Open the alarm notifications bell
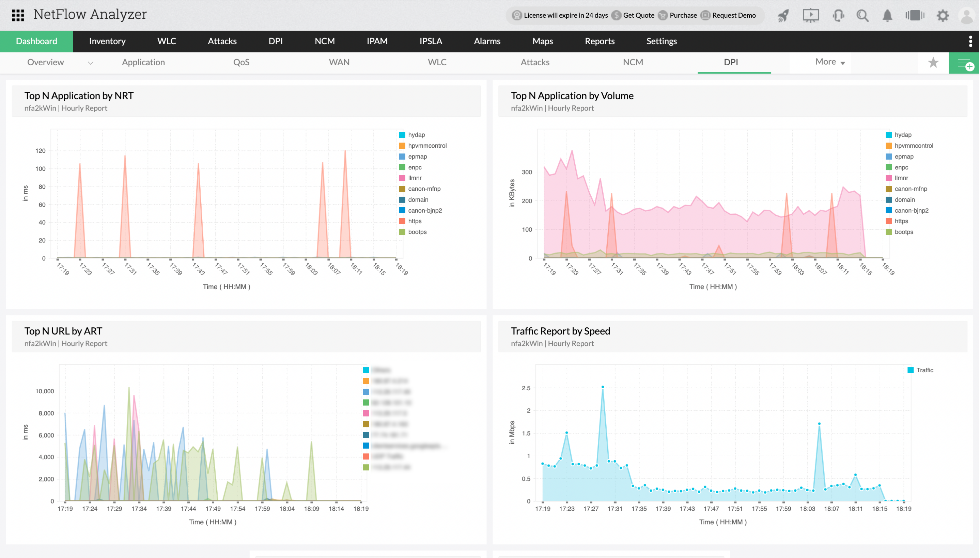The image size is (980, 558). (x=887, y=16)
